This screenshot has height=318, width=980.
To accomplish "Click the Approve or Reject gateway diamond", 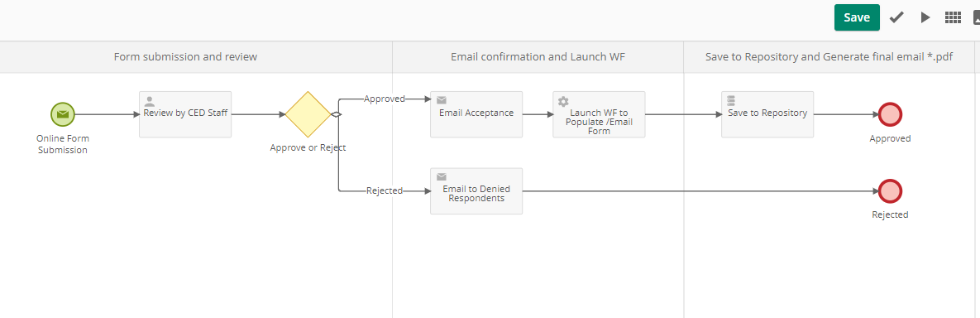I will 308,114.
